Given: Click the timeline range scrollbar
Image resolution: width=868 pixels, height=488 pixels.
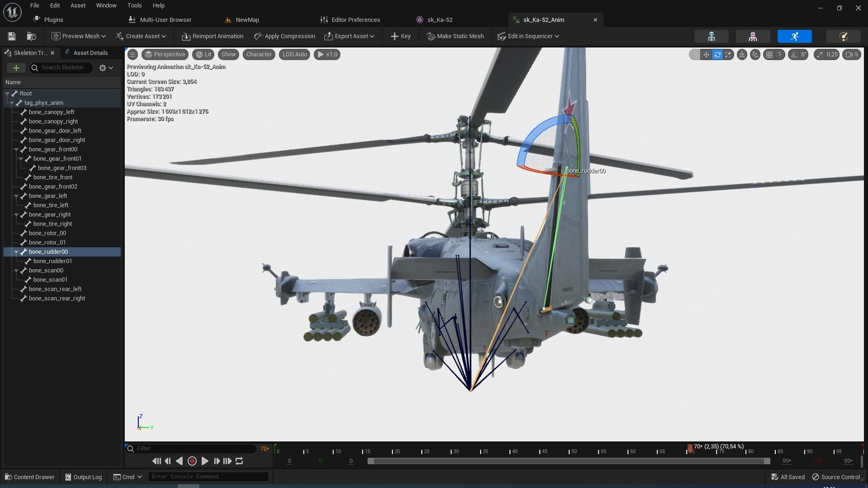Looking at the screenshot, I should click(569, 461).
